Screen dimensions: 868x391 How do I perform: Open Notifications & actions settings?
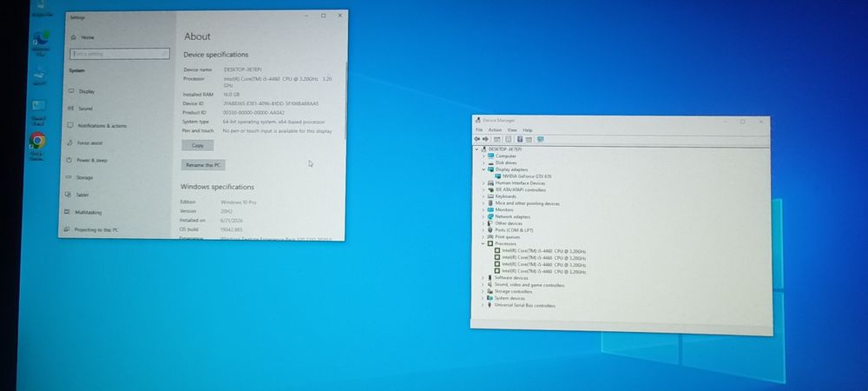97,126
